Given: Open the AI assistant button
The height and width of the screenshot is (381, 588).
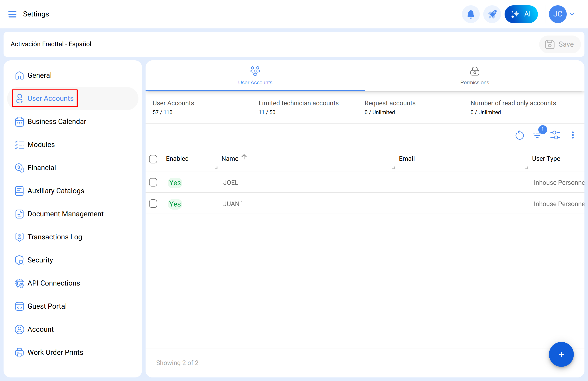Looking at the screenshot, I should click(521, 14).
